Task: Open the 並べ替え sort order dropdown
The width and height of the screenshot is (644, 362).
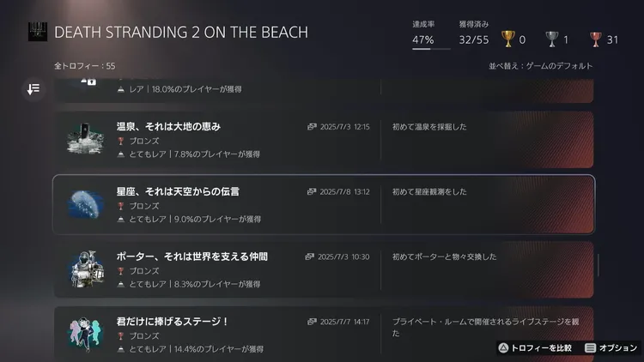Action: coord(539,66)
